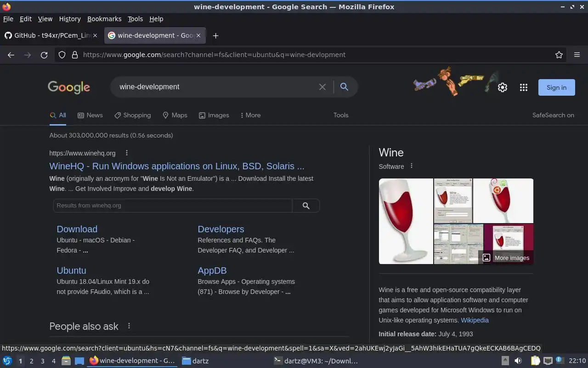Click the Sign in button
The width and height of the screenshot is (588, 368).
tap(556, 87)
